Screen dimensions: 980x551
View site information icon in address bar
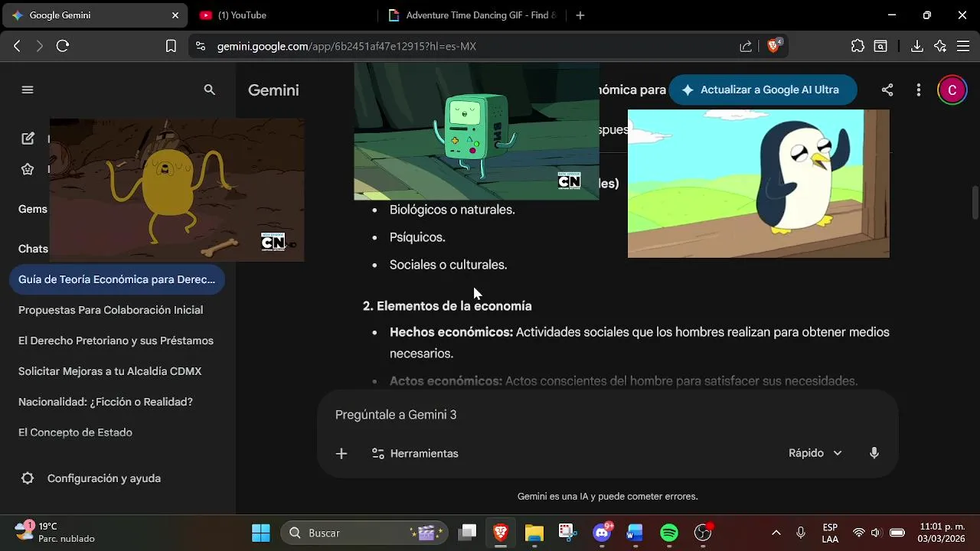201,46
